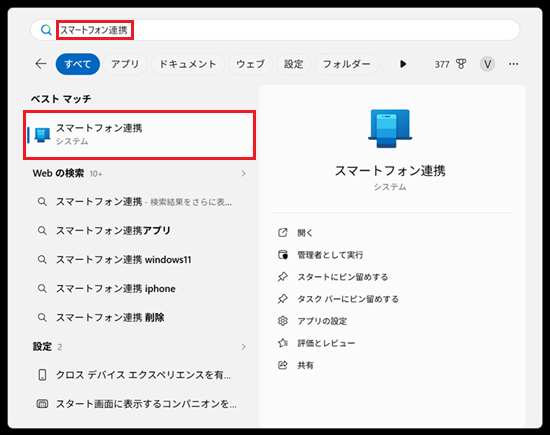Viewport: 550px width, 435px height.
Task: Choose スタートにピン留めする
Action: point(343,277)
